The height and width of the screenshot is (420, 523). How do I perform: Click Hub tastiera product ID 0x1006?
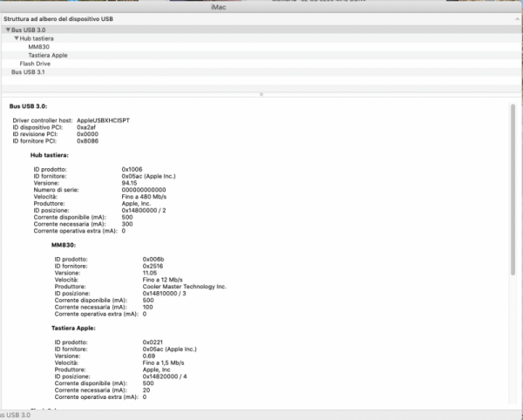[132, 169]
